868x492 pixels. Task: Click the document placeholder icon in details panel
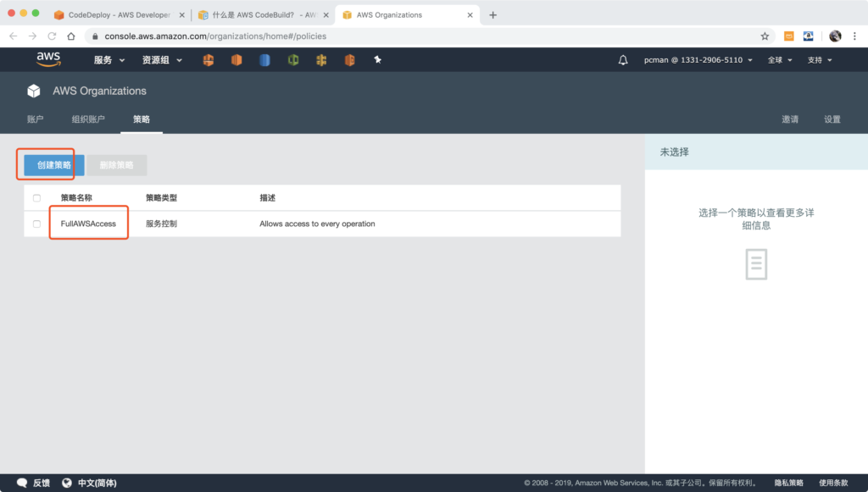[756, 264]
